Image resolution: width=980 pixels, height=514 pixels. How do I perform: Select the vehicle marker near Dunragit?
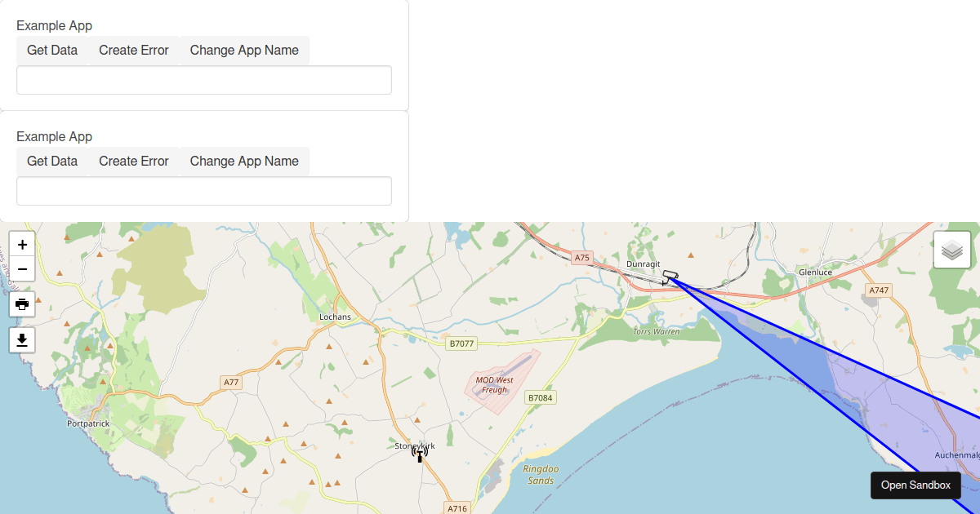(x=668, y=276)
